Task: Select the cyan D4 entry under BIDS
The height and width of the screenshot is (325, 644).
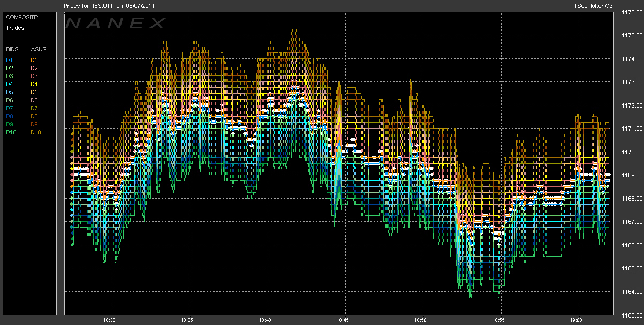Action: 9,84
